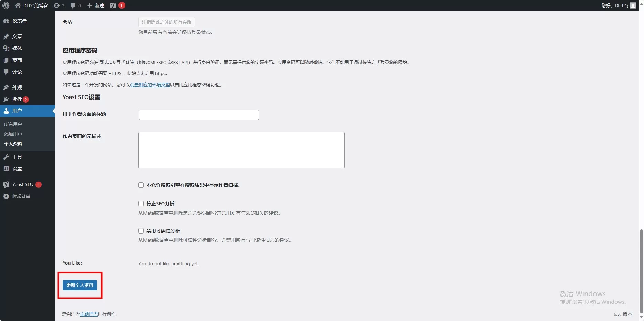Click the 6.3.1版本 footer text

(x=623, y=314)
